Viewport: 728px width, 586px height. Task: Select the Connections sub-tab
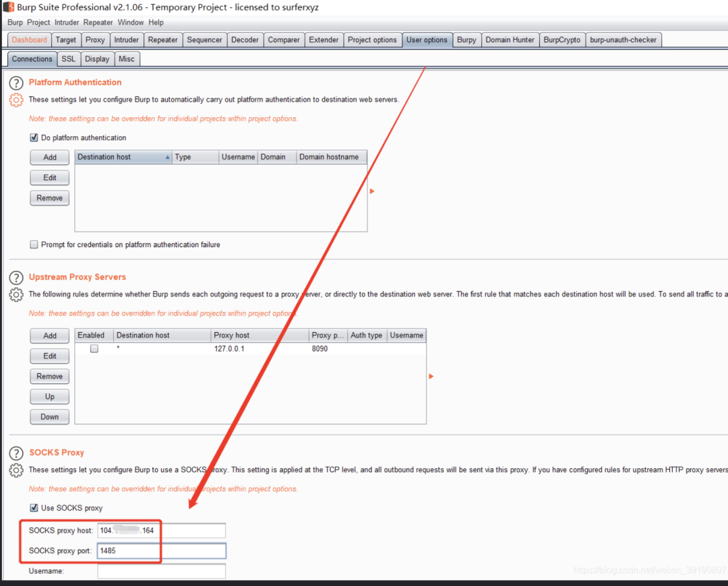[32, 59]
